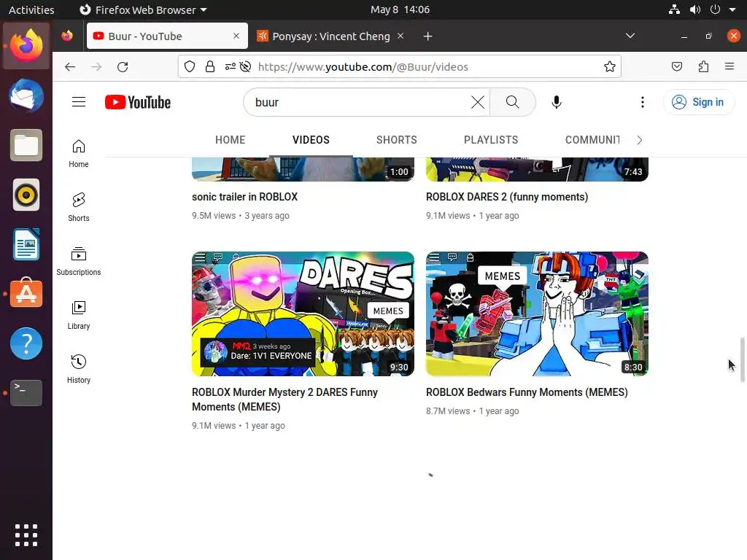
Task: Open the PLAYLISTS channel tab
Action: 491,140
